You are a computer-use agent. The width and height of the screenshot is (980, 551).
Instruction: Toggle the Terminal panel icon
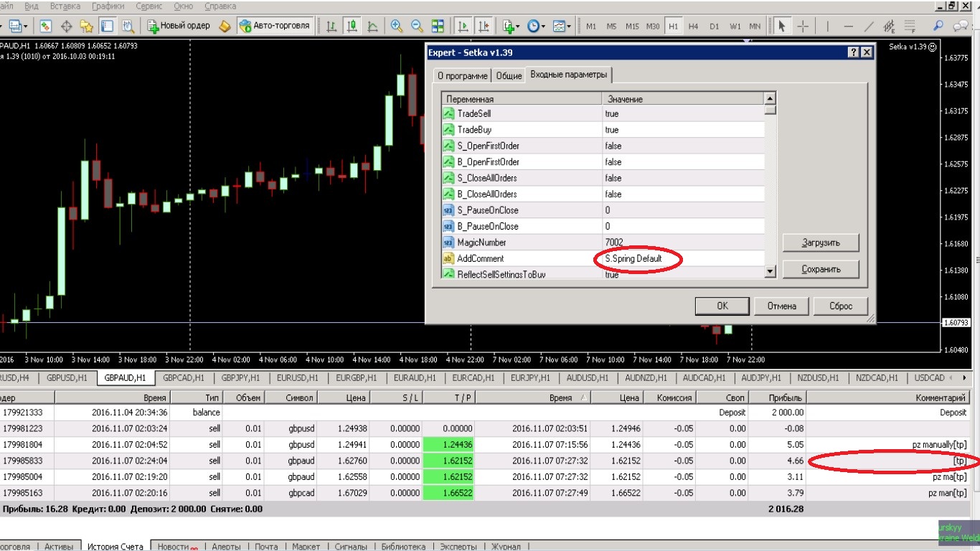107,26
